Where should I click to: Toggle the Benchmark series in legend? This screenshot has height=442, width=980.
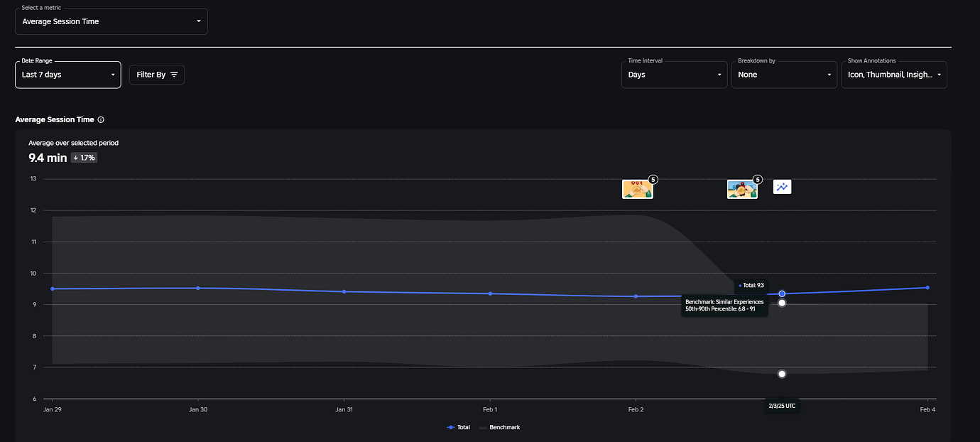pyautogui.click(x=500, y=427)
